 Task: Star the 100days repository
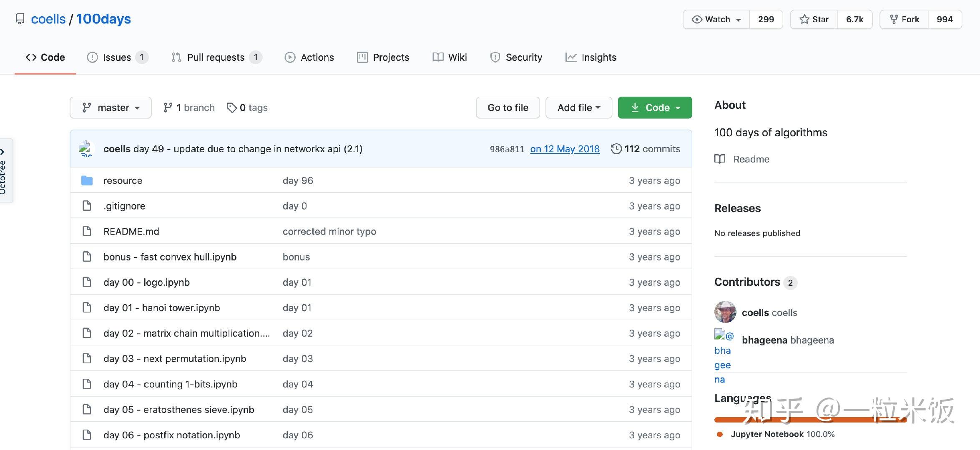(813, 19)
